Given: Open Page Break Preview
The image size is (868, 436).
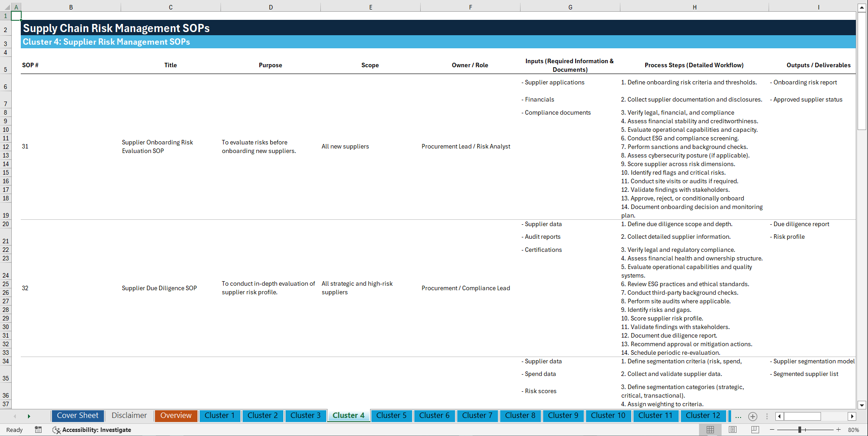Looking at the screenshot, I should 755,430.
